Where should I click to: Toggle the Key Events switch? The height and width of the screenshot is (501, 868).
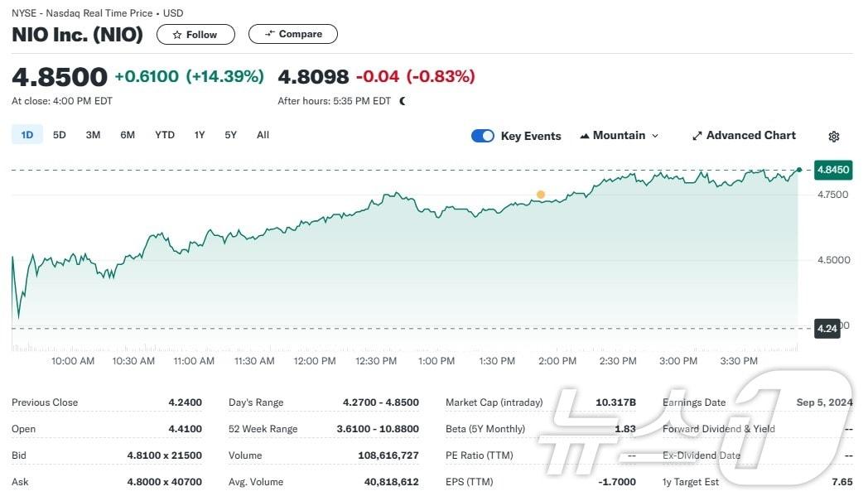(482, 136)
